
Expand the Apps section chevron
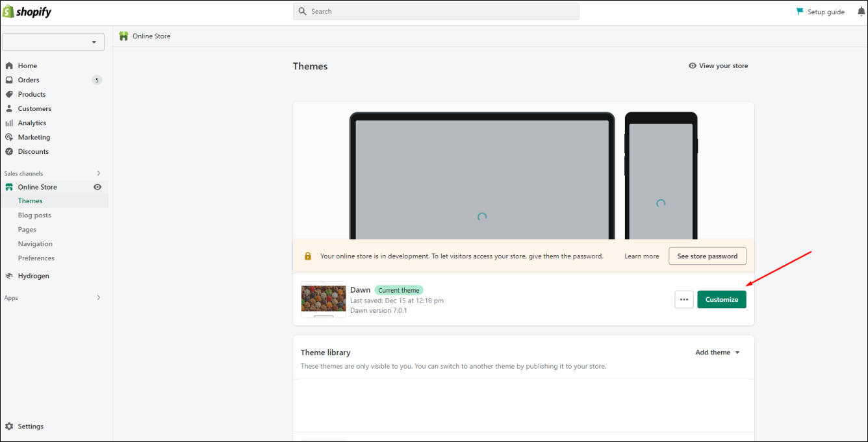[x=99, y=298]
